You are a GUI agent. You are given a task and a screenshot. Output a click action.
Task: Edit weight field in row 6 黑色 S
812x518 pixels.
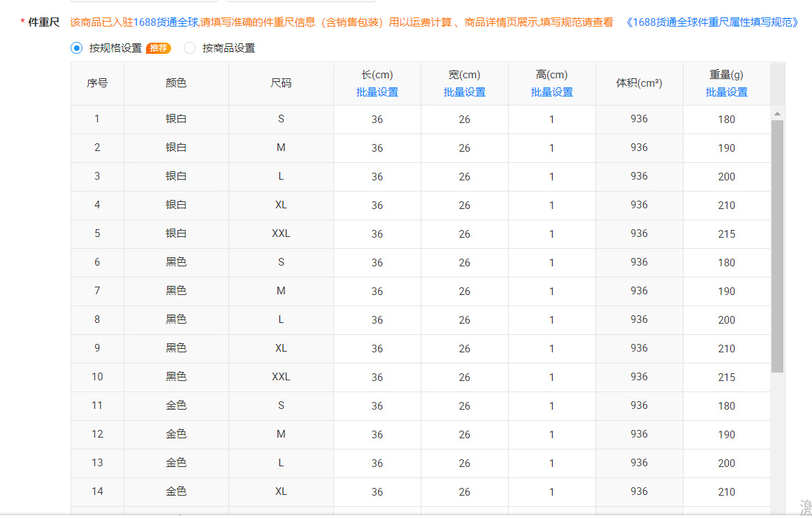[726, 263]
